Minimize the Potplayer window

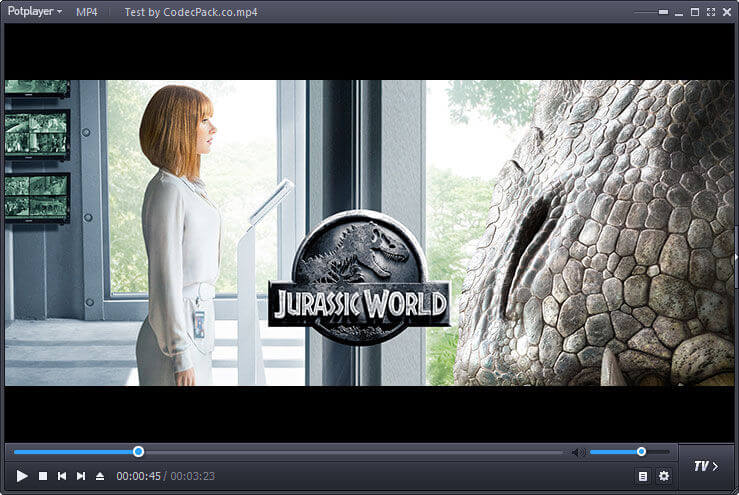click(x=679, y=13)
